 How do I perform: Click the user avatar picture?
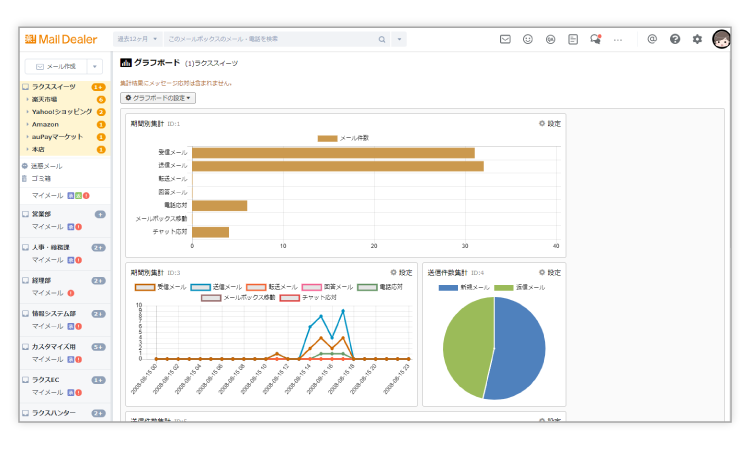point(721,39)
